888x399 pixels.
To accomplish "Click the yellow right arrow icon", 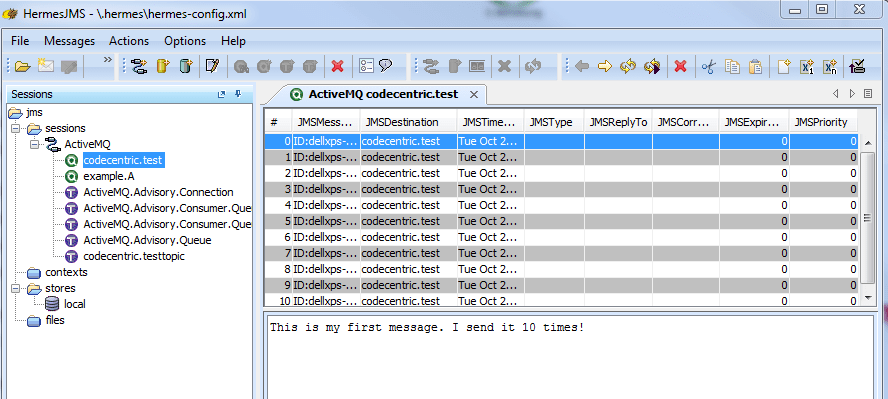I will point(605,67).
